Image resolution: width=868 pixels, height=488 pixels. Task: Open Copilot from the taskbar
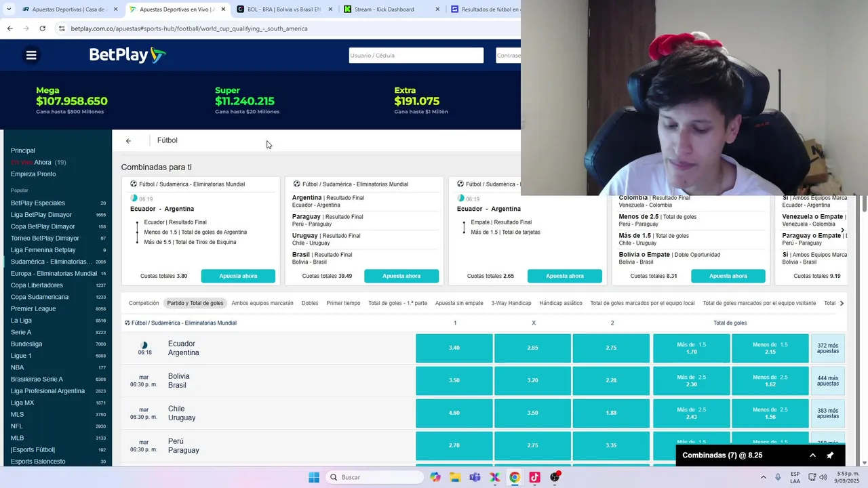435,477
